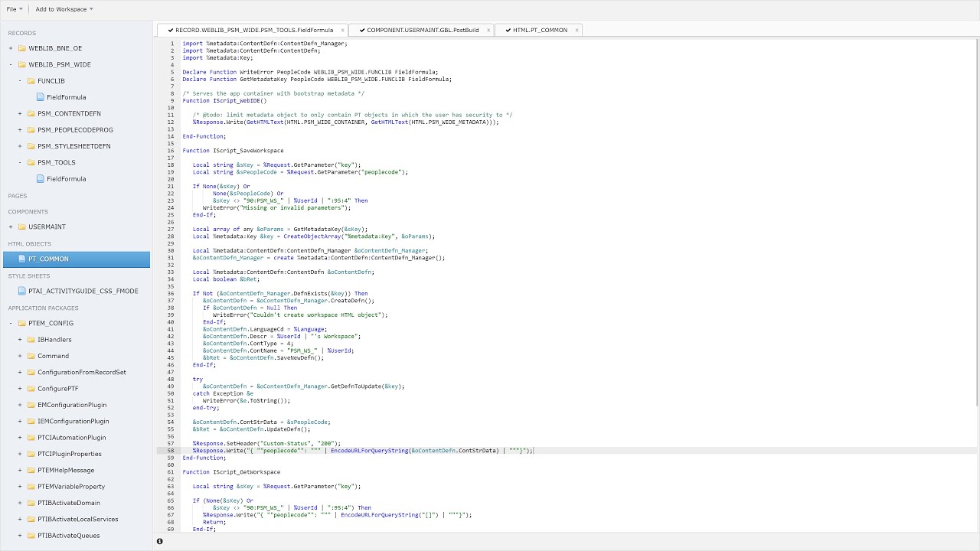Click the PSM_PEOPLECODEPROG folder icon
This screenshot has width=980, height=551.
click(31, 129)
